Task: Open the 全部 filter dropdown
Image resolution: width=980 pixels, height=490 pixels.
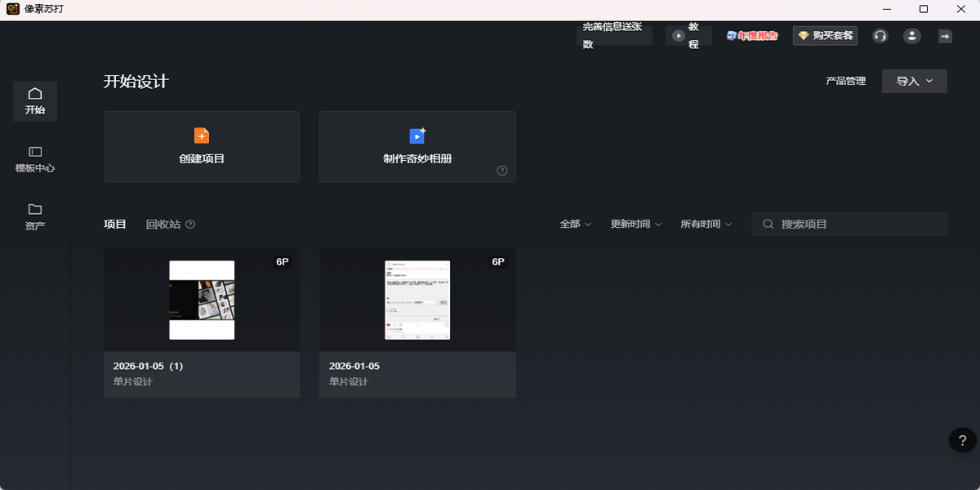Action: point(575,223)
